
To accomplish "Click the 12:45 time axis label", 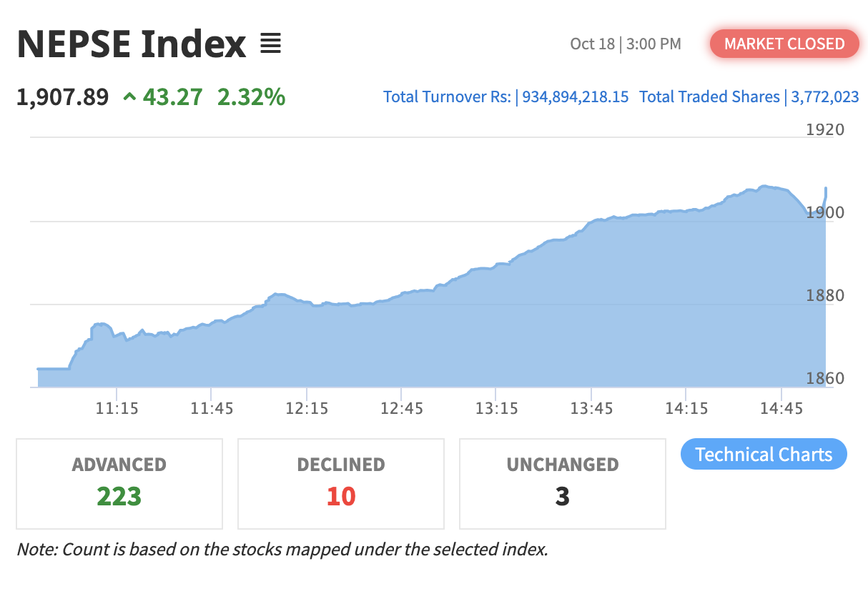I will (402, 409).
